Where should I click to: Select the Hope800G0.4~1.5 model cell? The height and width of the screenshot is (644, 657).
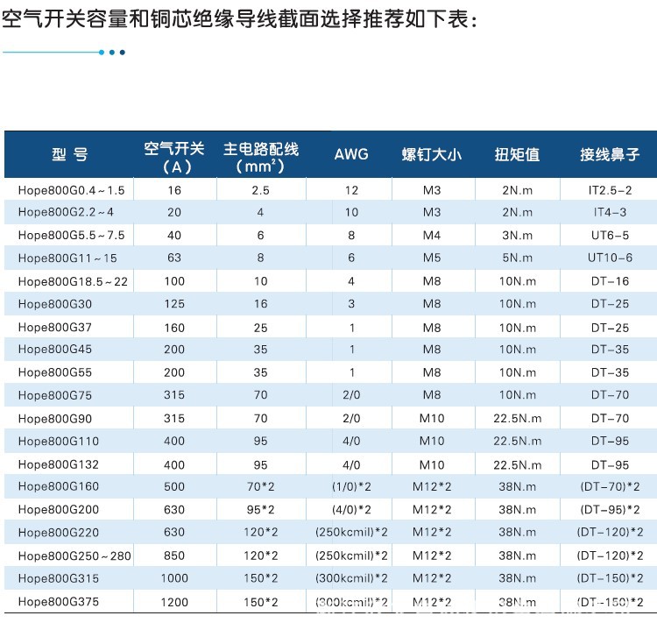[x=71, y=189]
